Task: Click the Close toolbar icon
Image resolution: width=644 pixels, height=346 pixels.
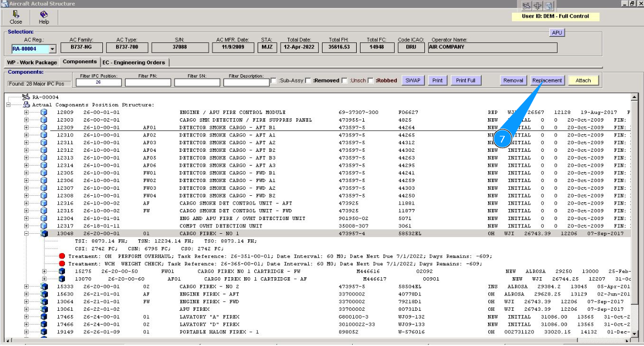Action: tap(15, 17)
